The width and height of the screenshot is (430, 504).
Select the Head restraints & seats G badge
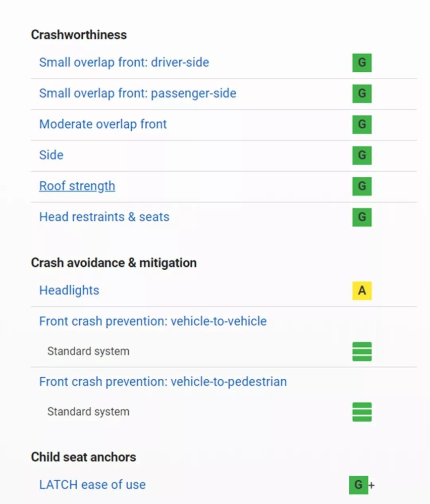[362, 217]
